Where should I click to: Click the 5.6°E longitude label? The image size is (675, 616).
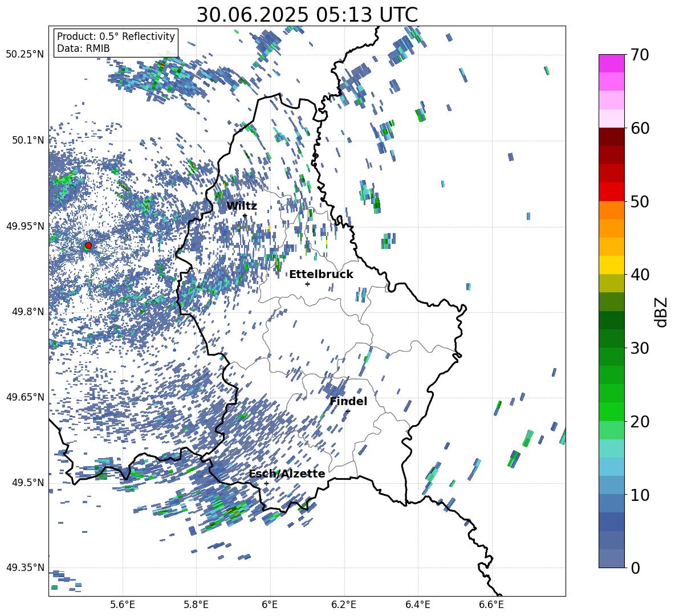click(x=123, y=605)
